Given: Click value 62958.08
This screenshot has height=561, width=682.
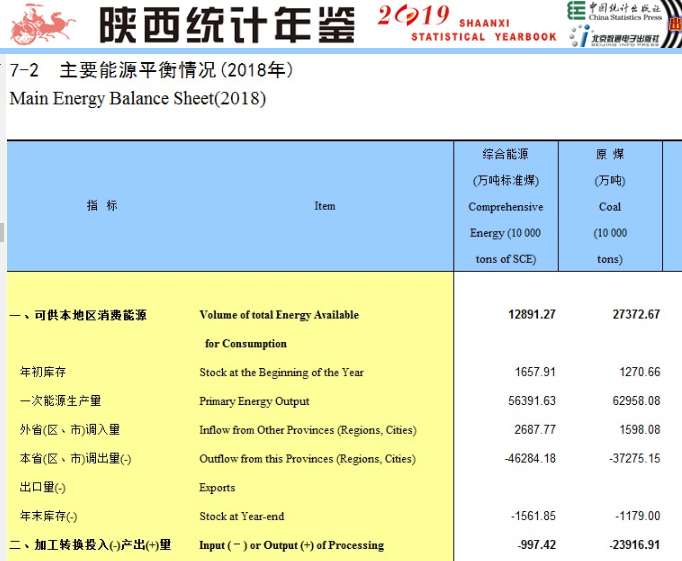Looking at the screenshot, I should click(636, 401).
